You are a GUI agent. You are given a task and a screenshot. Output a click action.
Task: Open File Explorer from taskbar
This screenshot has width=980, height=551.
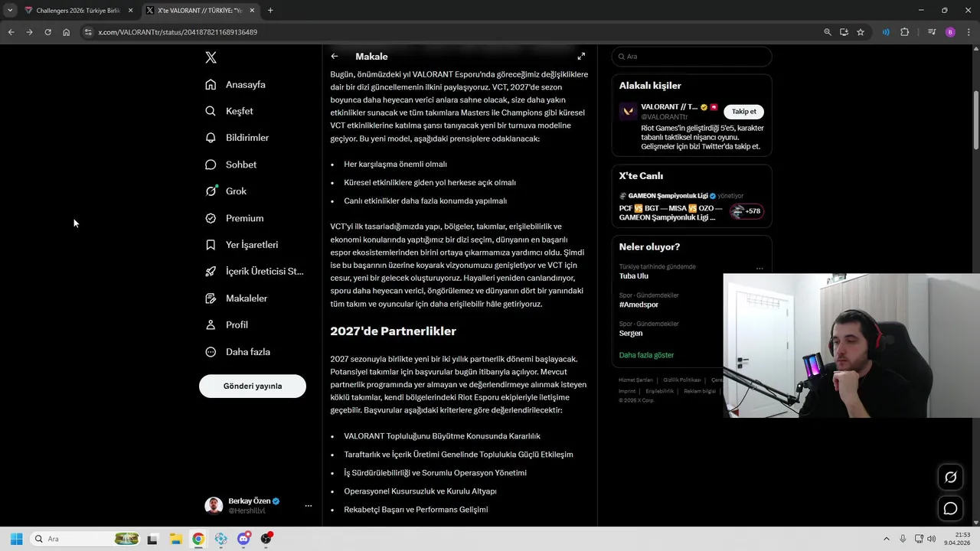[x=175, y=539]
